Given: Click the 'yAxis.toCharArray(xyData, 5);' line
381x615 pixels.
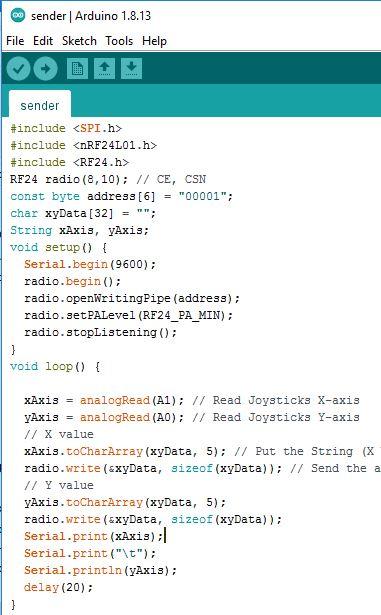Looking at the screenshot, I should pos(125,502).
